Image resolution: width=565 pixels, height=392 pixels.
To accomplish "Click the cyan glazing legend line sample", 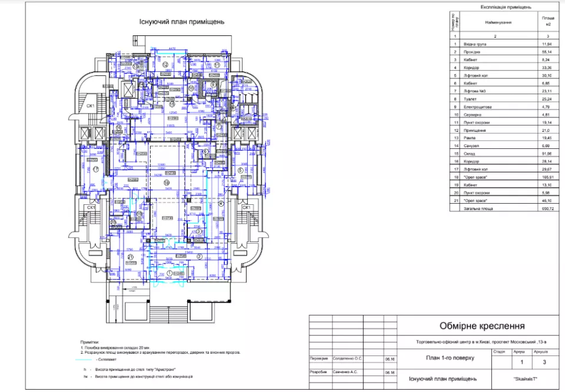I will [85, 360].
